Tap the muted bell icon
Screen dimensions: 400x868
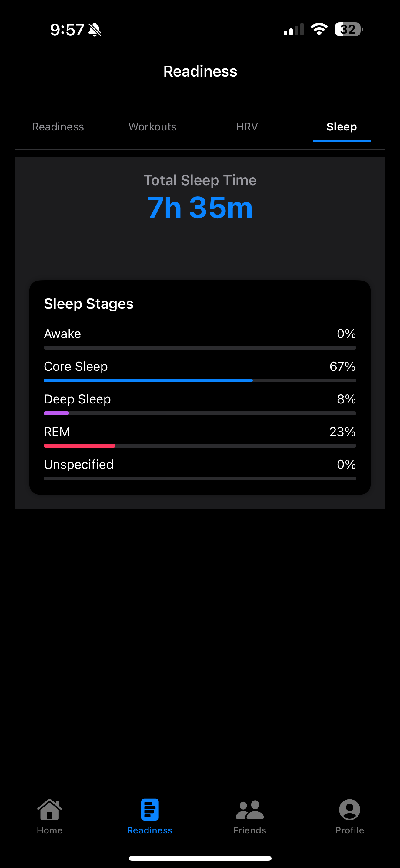pos(95,30)
